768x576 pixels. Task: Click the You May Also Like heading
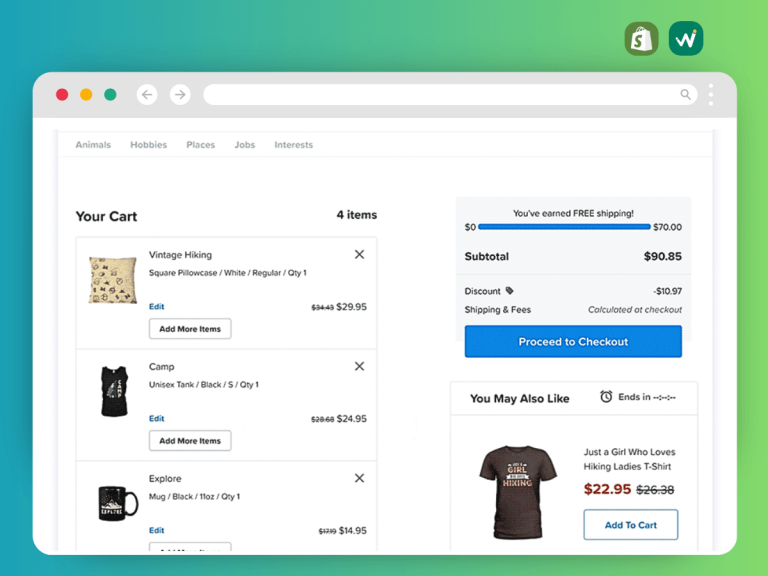[519, 399]
